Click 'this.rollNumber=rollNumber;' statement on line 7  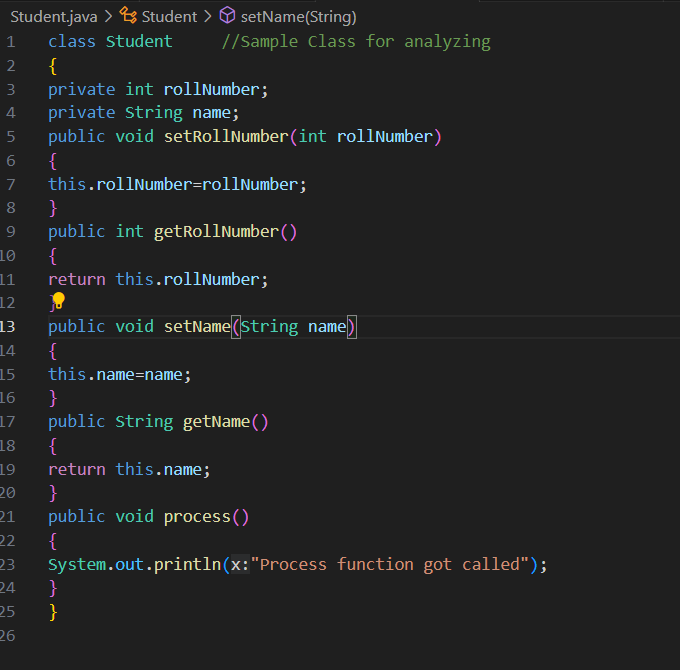177,184
